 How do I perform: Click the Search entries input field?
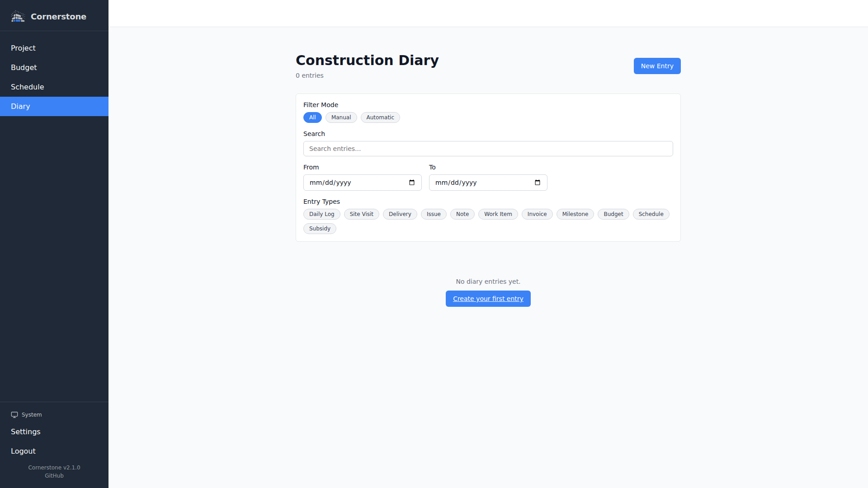pos(488,149)
